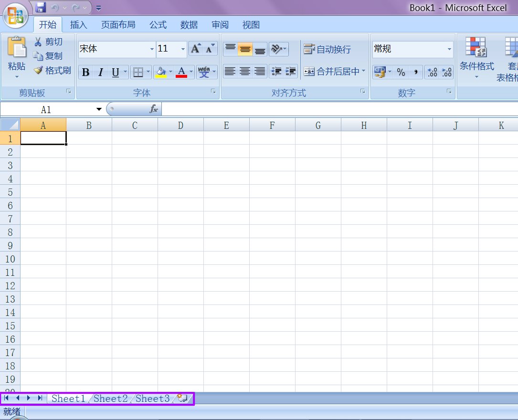Switch to the 视图 tab
The image size is (518, 420).
[x=251, y=25]
